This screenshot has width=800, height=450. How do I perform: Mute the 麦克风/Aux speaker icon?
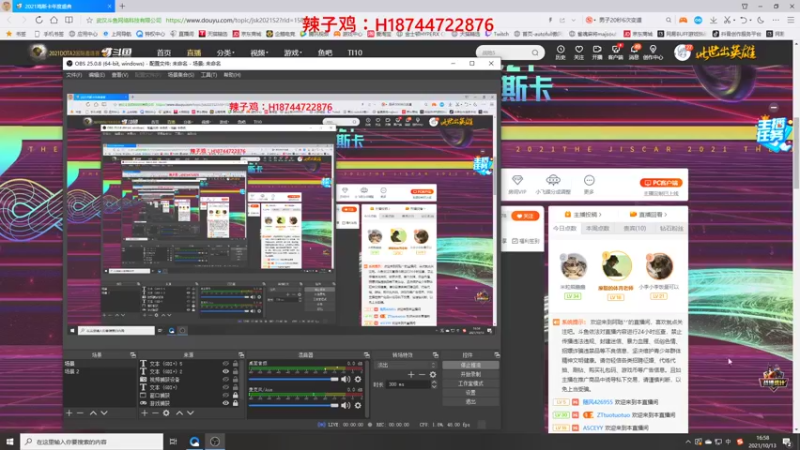pos(345,405)
